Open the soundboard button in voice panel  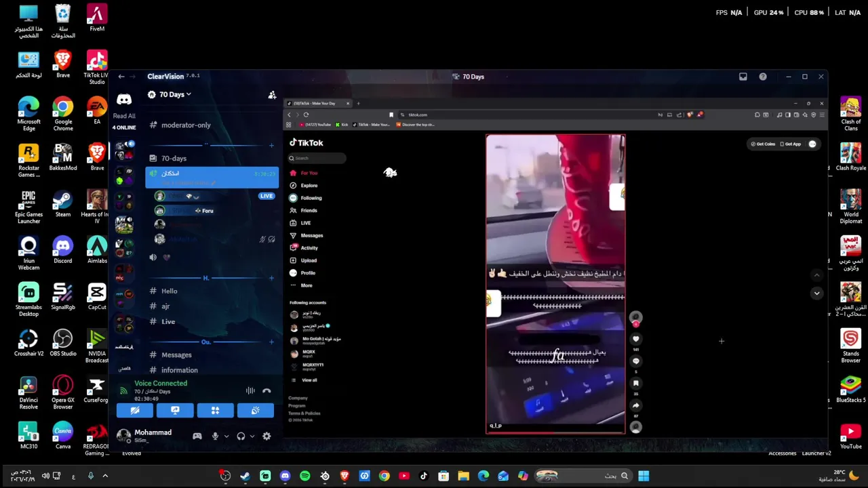click(x=255, y=410)
